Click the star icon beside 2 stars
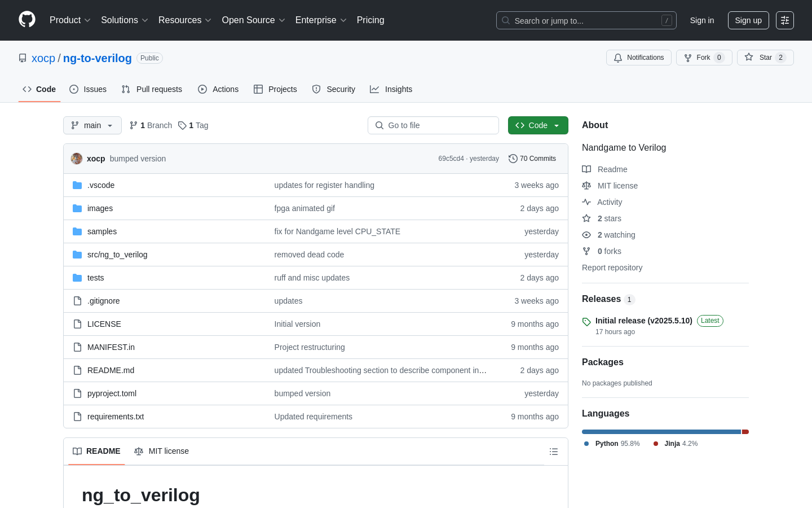 [x=586, y=218]
